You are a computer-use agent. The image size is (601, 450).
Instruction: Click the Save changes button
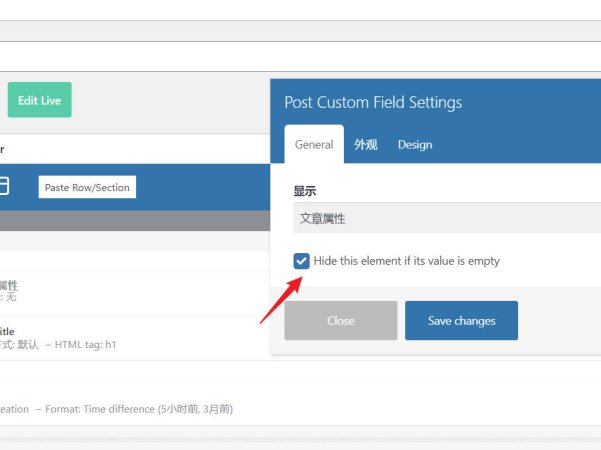point(461,321)
